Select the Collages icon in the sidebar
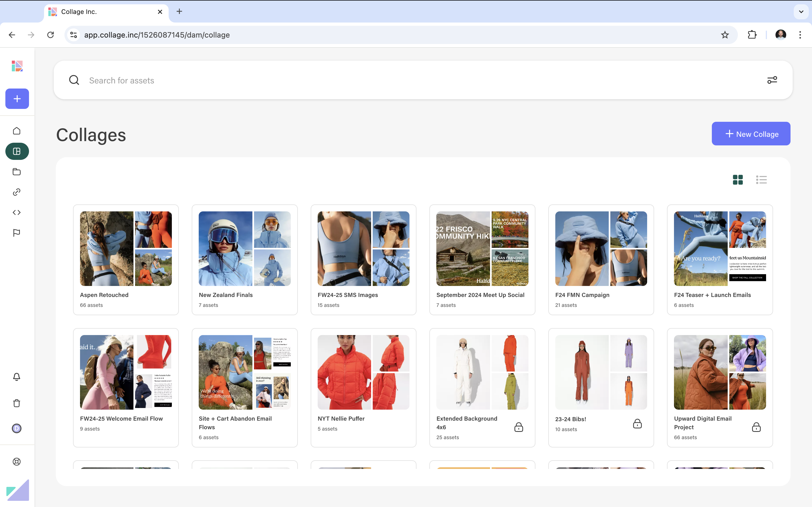 pyautogui.click(x=16, y=151)
